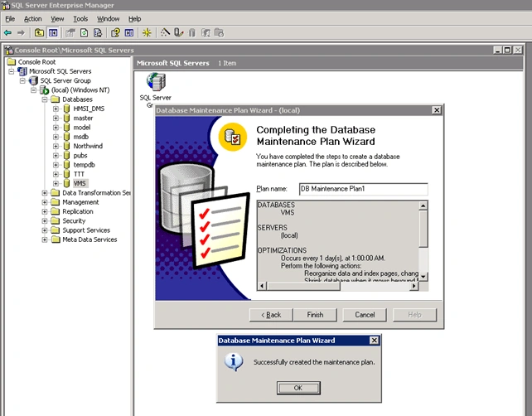The image size is (532, 416).
Task: Open the Help menu
Action: tap(135, 19)
